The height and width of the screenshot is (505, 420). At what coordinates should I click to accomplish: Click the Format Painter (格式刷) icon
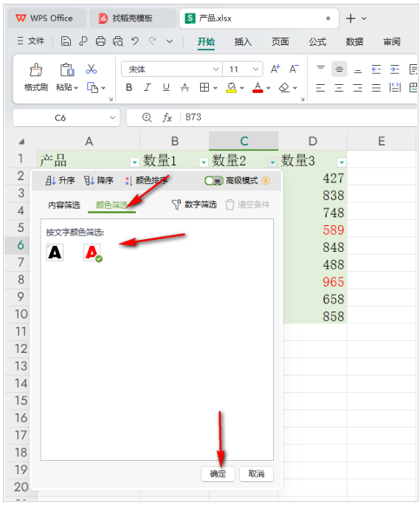[35, 69]
